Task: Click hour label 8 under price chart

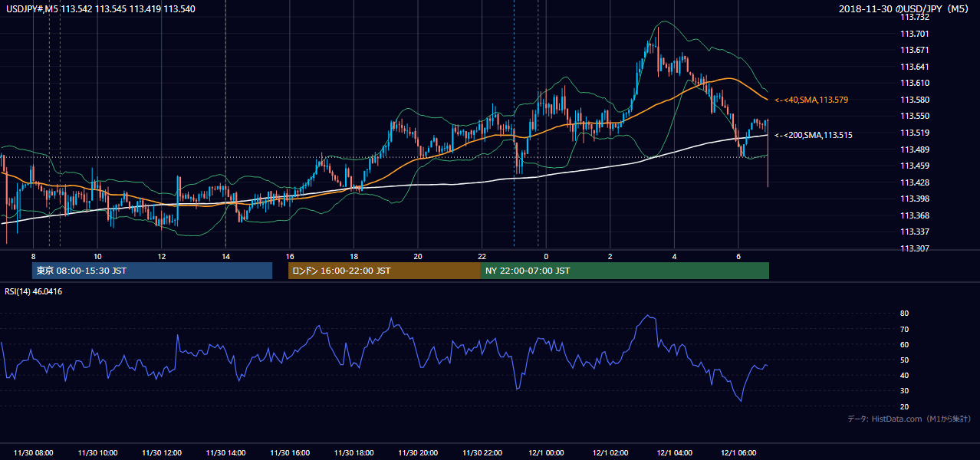Action: tap(33, 255)
